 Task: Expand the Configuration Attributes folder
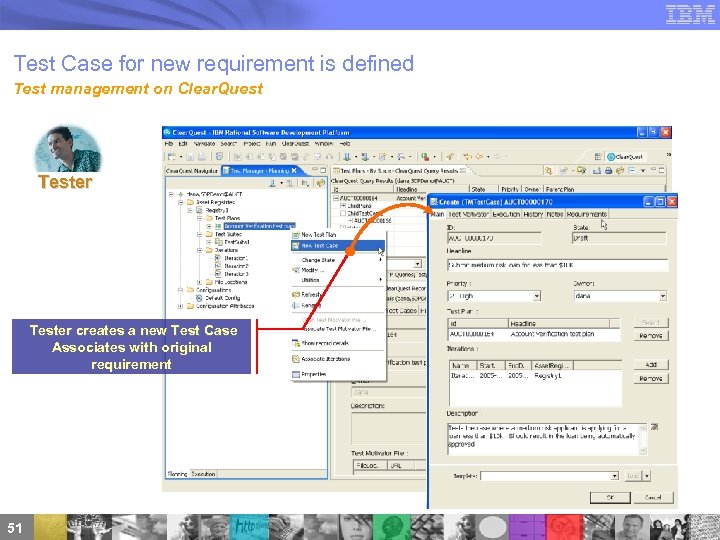click(181, 306)
